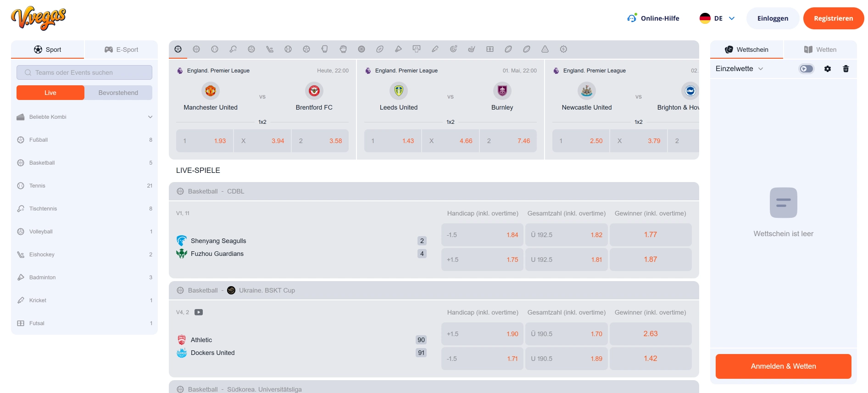Screen dimensions: 868x393
Task: Select the baseball icon in sports bar
Action: tap(288, 49)
